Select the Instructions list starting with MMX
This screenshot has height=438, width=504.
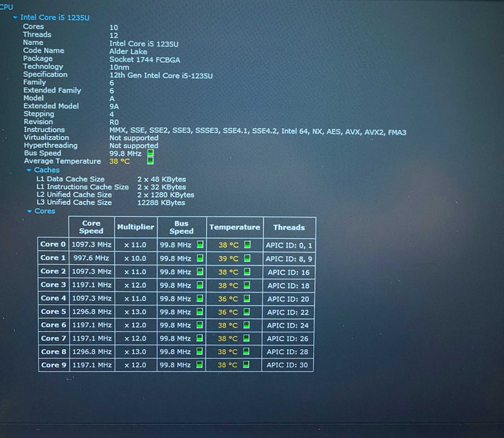click(x=258, y=132)
